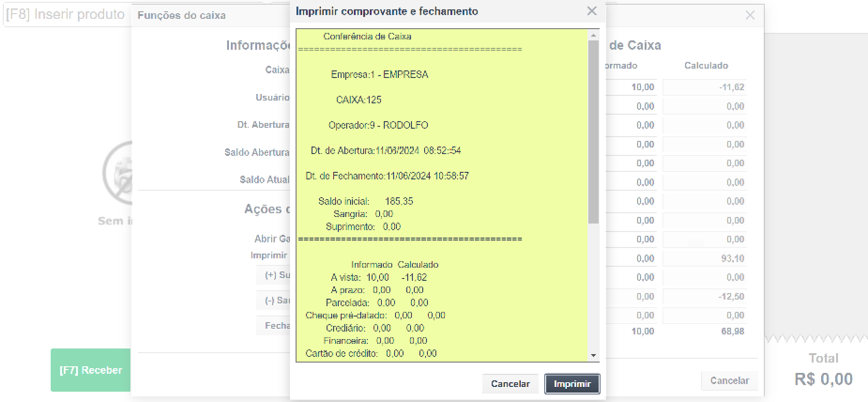This screenshot has height=402, width=868.
Task: Click the receipt scrollbar up arrow
Action: pos(594,35)
